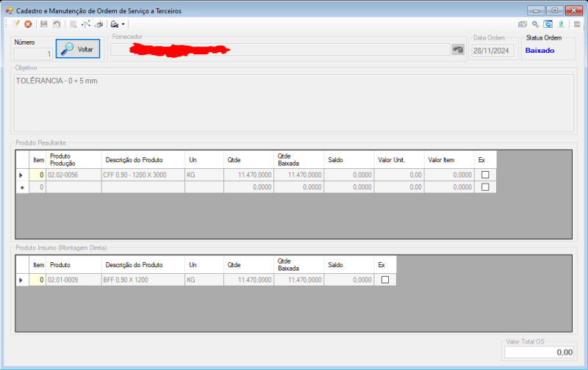Click the rightmost gray toolbar icon
Image resolution: width=588 pixels, height=370 pixels.
[x=577, y=24]
